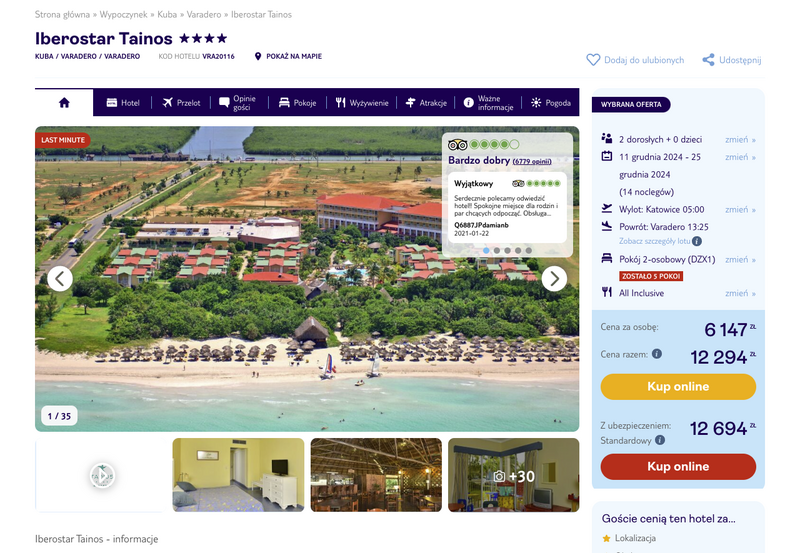Change room type Pokój 2-osobowy via zmień

pos(740,259)
